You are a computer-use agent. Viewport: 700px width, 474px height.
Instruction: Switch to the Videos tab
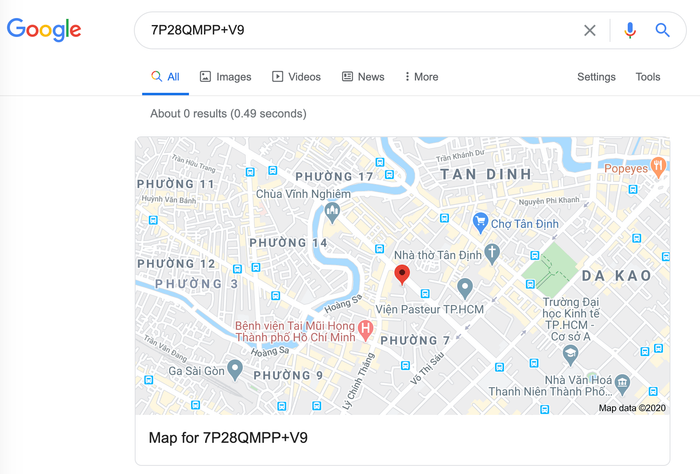[296, 77]
